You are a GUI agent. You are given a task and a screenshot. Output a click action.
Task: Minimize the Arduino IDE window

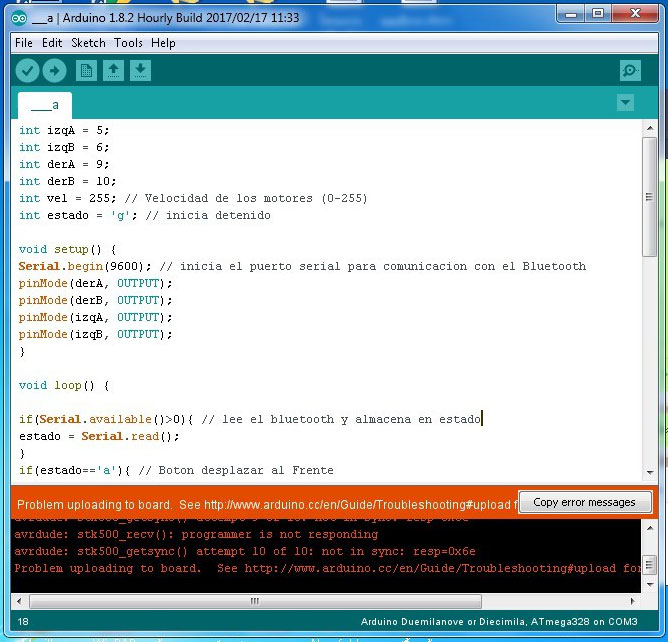[570, 14]
